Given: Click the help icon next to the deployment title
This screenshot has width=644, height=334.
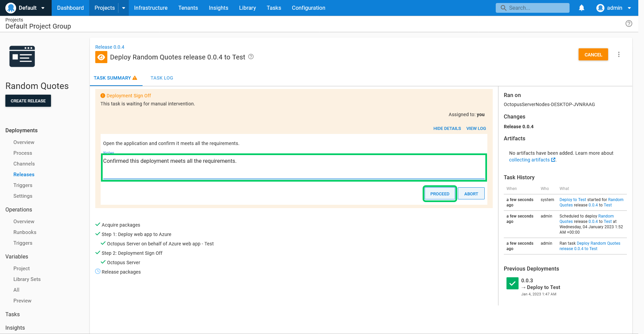Looking at the screenshot, I should click(x=251, y=57).
